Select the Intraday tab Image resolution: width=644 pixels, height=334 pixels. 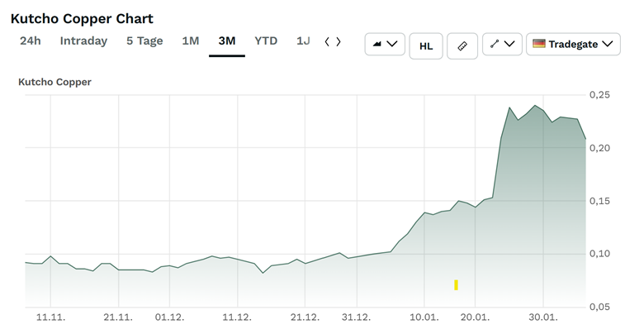tap(83, 41)
